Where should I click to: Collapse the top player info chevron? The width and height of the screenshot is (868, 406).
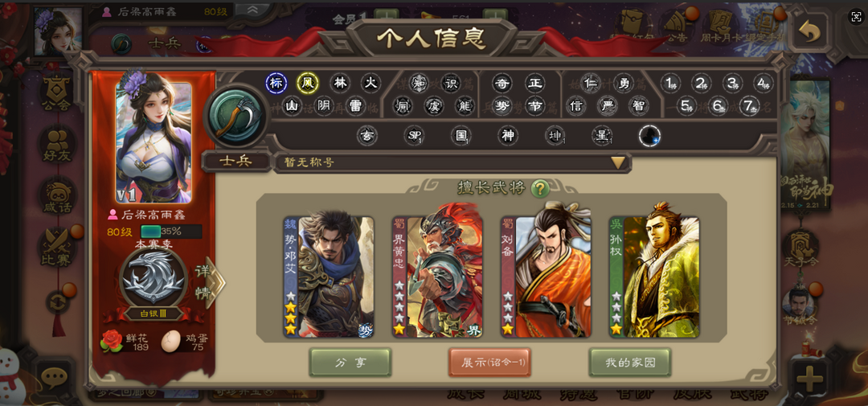click(x=252, y=10)
